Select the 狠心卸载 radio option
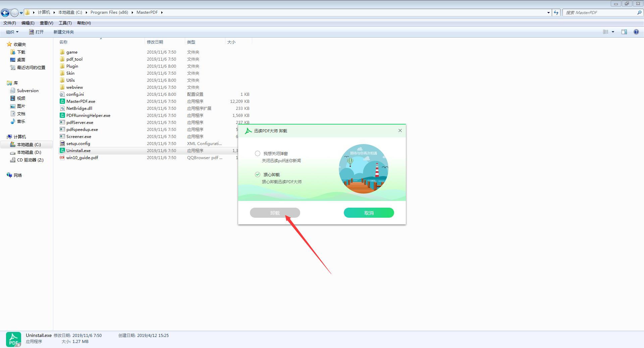 pyautogui.click(x=258, y=175)
